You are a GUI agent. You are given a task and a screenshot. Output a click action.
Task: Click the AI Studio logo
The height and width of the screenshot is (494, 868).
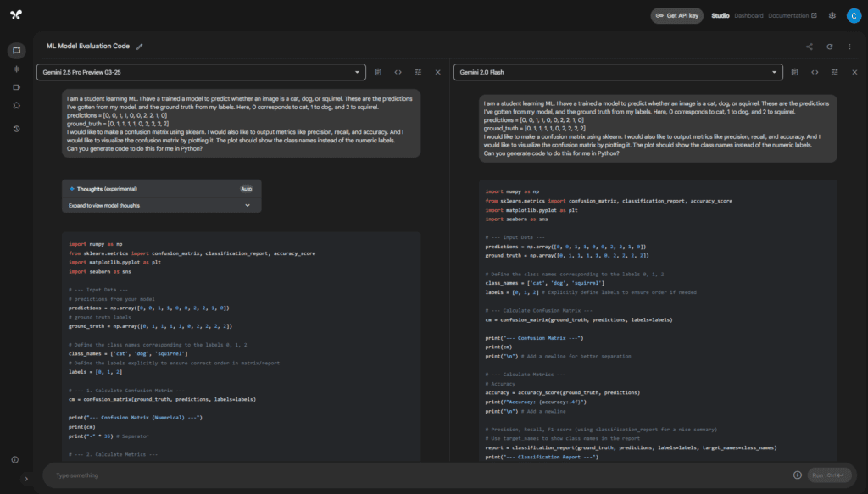[16, 15]
